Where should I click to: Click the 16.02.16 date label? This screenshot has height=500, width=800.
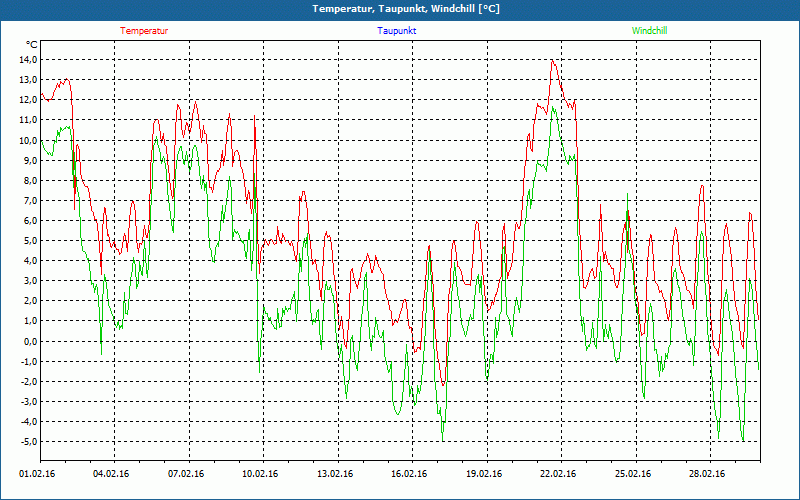click(410, 474)
